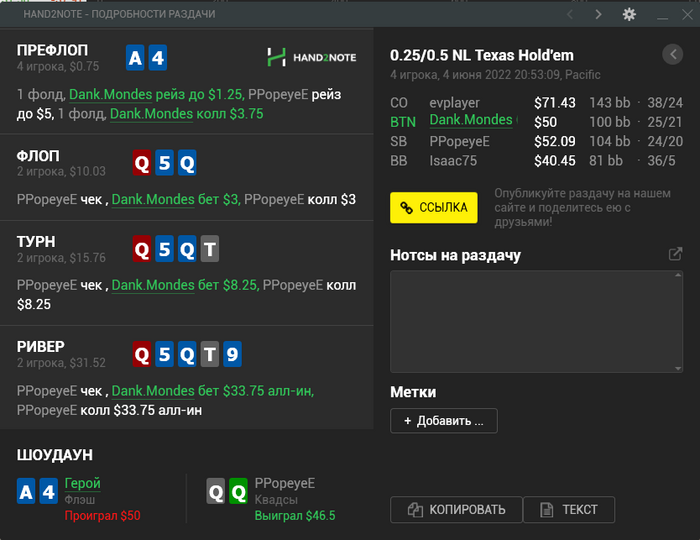Click the ПРЕФЛОП section heading
Viewport: 700px width, 540px height.
coord(52,50)
